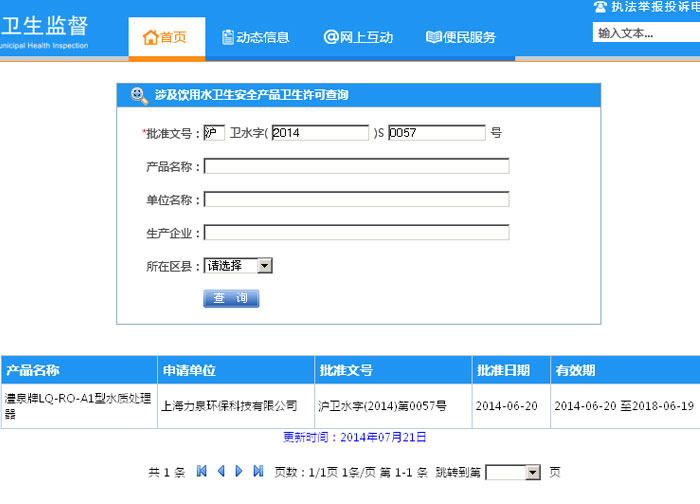Viewport: 700px width, 504px height.
Task: Click into the 单位名称 text field
Action: 356,199
